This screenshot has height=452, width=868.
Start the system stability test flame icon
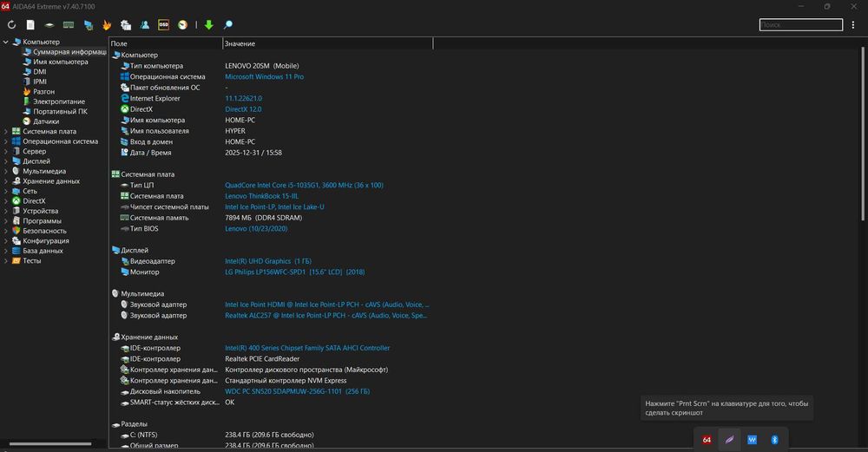pyautogui.click(x=107, y=25)
